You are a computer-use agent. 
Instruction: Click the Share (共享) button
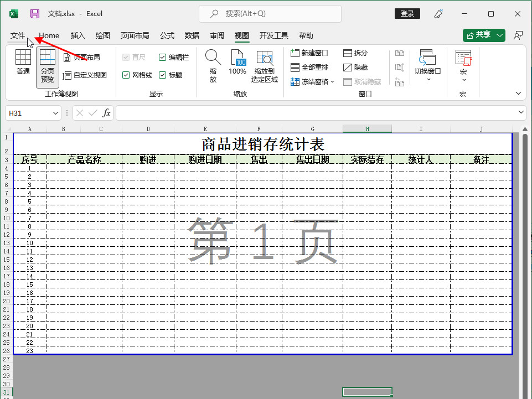point(479,35)
